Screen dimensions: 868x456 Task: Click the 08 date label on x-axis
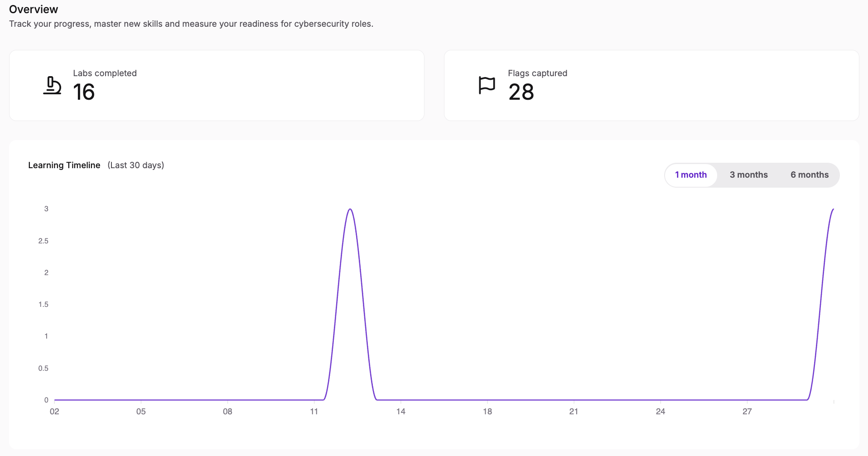point(227,412)
